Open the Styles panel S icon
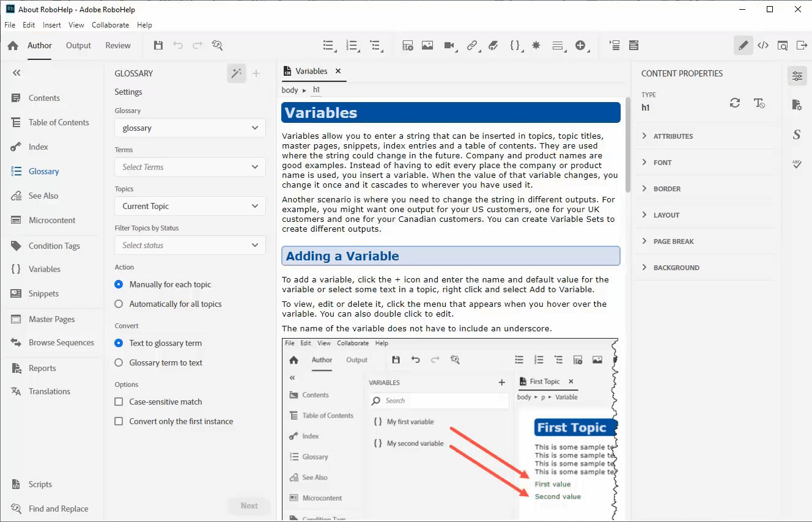The width and height of the screenshot is (812, 522). coord(797,134)
